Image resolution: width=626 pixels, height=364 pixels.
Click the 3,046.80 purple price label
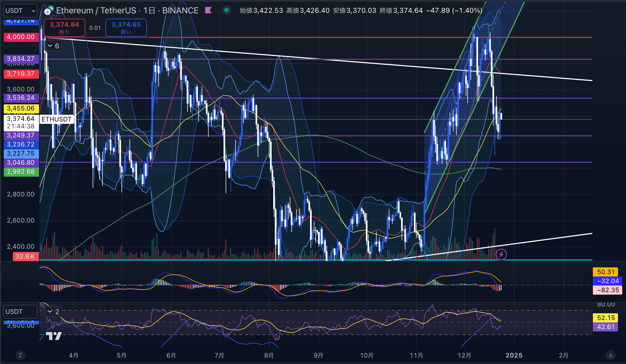[21, 163]
